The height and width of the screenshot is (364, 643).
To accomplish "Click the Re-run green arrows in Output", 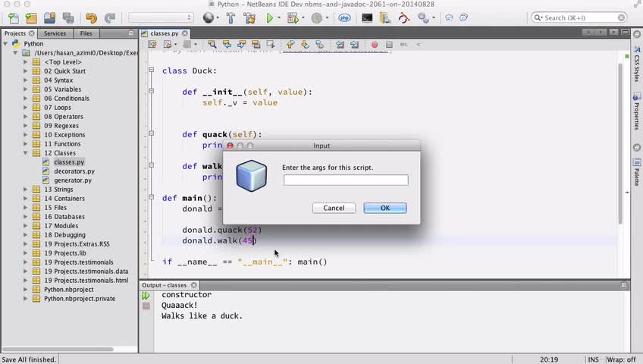I will [146, 296].
